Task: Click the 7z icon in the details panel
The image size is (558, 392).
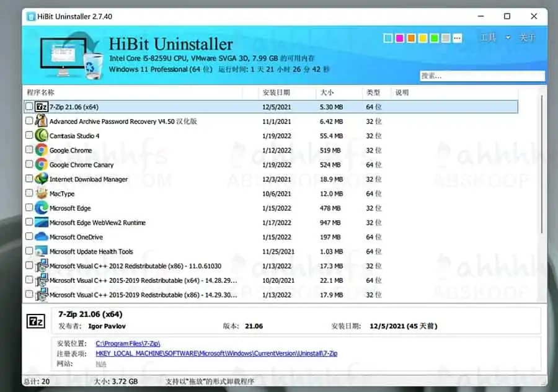Action: coord(35,321)
